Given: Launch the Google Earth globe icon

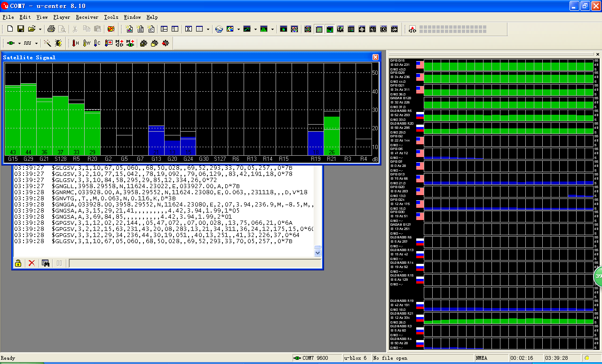Looking at the screenshot, I should (x=219, y=29).
